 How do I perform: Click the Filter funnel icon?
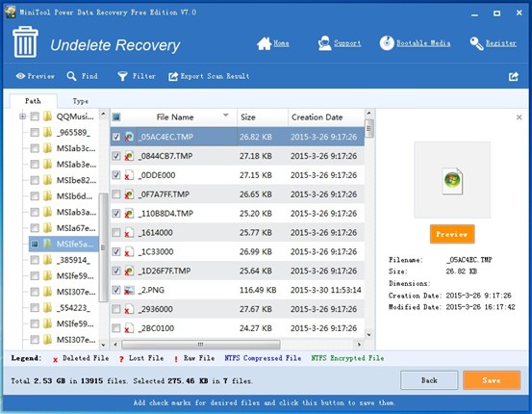[122, 76]
